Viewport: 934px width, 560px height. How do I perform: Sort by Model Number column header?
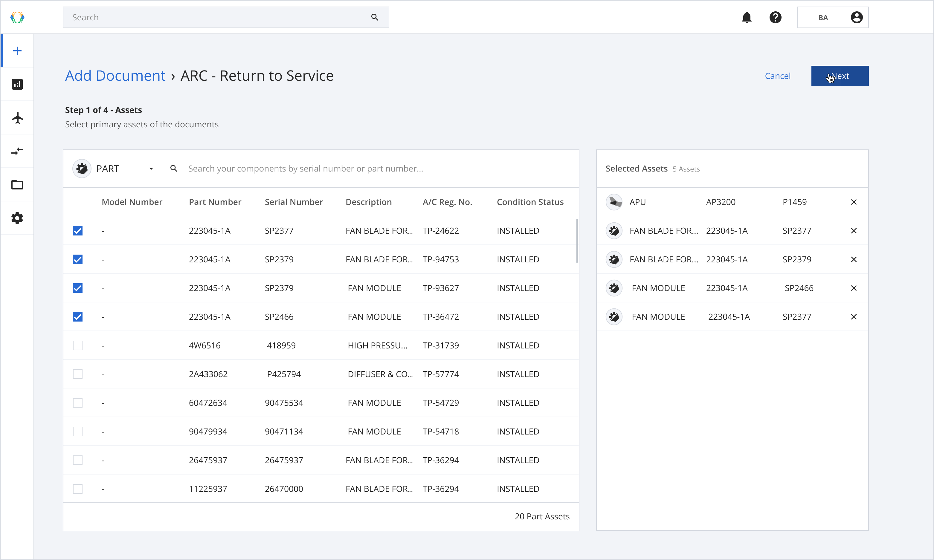[132, 202]
